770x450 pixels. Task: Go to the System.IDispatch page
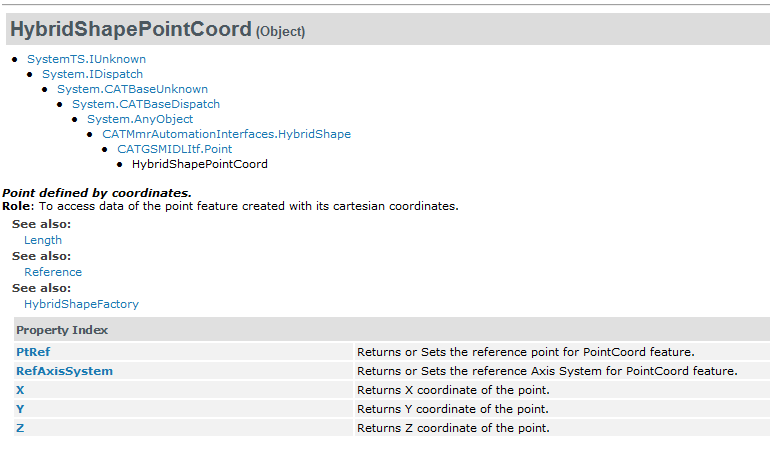pos(92,74)
